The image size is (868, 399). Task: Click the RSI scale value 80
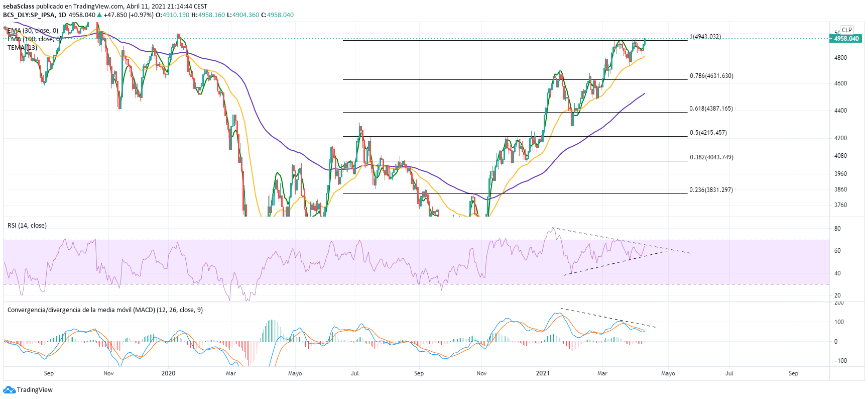[x=837, y=229]
